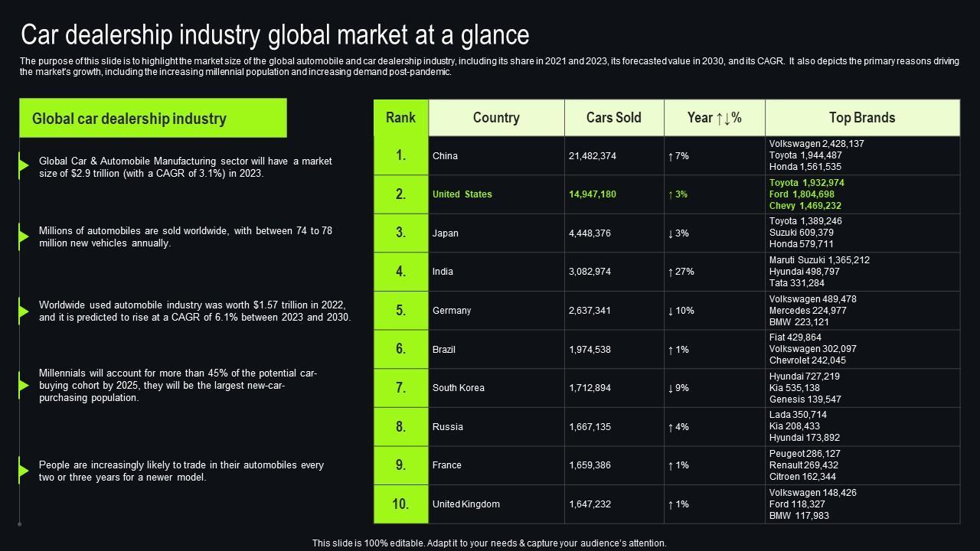Click the green arrow bullet beside the trade-in point
This screenshot has height=551, width=980.
click(24, 471)
